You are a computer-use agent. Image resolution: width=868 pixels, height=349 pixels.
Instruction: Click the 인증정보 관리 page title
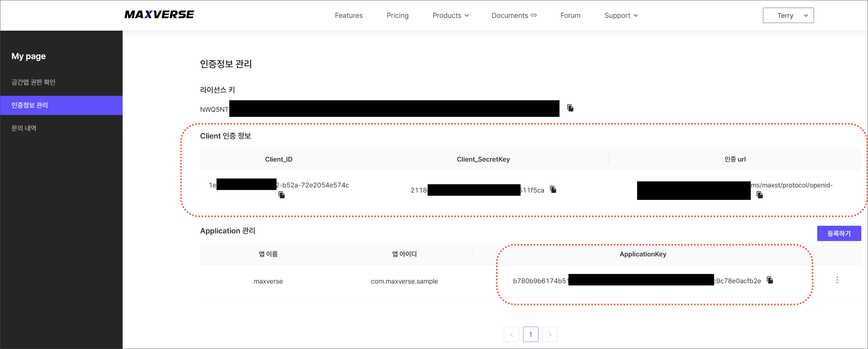click(x=226, y=64)
